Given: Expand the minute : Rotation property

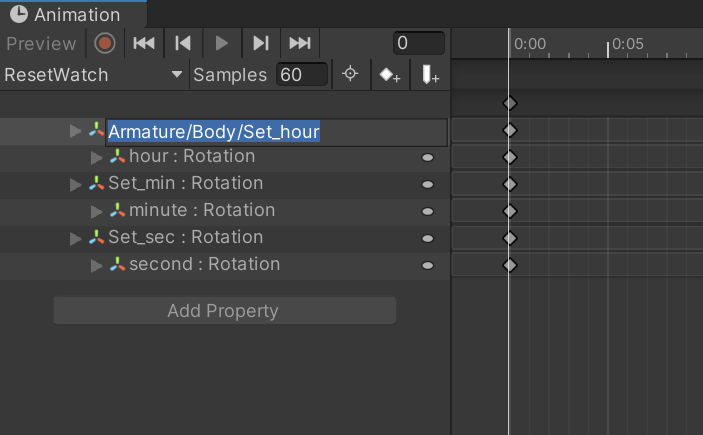Looking at the screenshot, I should pyautogui.click(x=96, y=211).
